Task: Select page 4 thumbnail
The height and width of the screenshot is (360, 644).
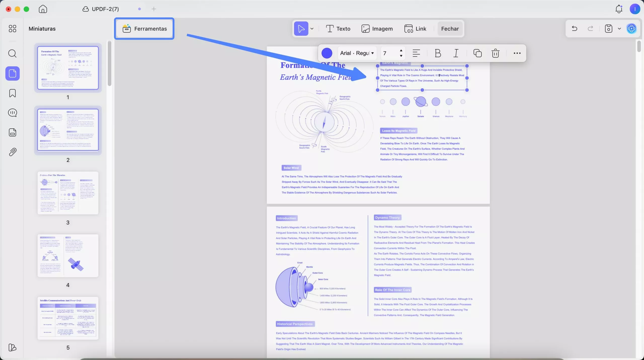Action: coord(68,256)
